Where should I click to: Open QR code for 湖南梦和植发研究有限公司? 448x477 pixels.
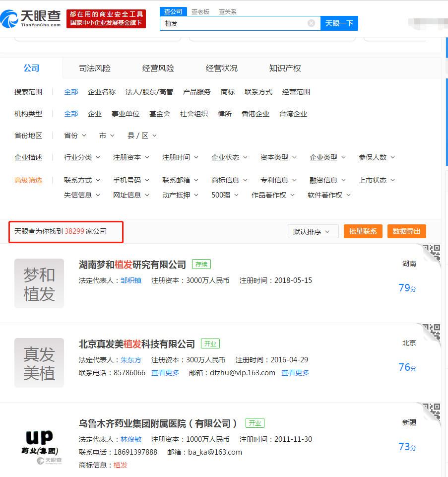tap(431, 254)
